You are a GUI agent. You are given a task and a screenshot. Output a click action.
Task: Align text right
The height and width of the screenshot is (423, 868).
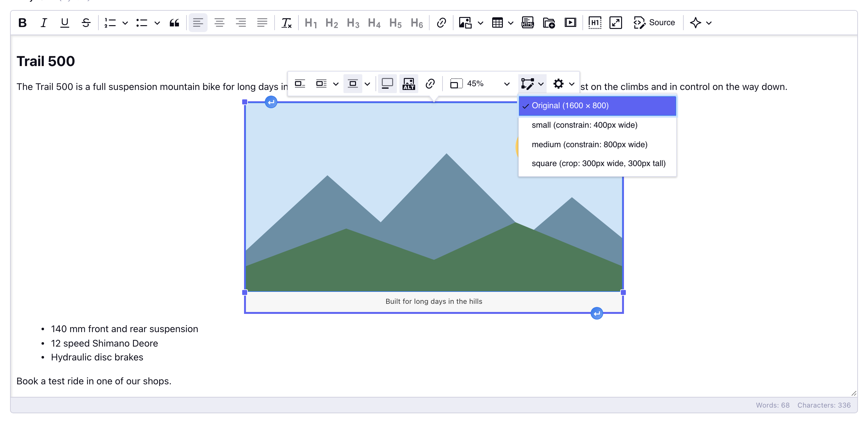[241, 23]
